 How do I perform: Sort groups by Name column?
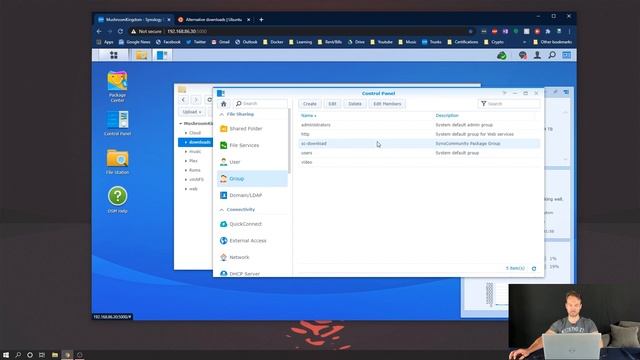point(309,116)
